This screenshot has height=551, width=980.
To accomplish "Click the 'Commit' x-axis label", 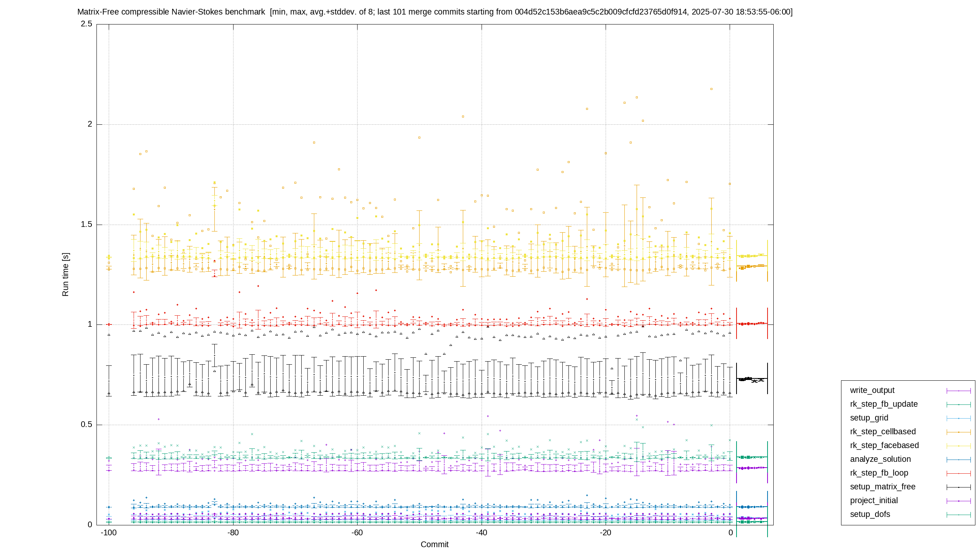I will coord(434,544).
